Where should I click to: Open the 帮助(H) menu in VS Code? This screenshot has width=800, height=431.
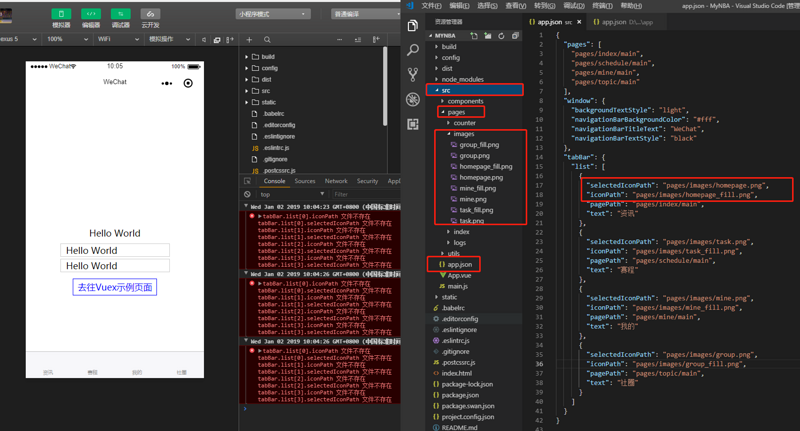(631, 6)
